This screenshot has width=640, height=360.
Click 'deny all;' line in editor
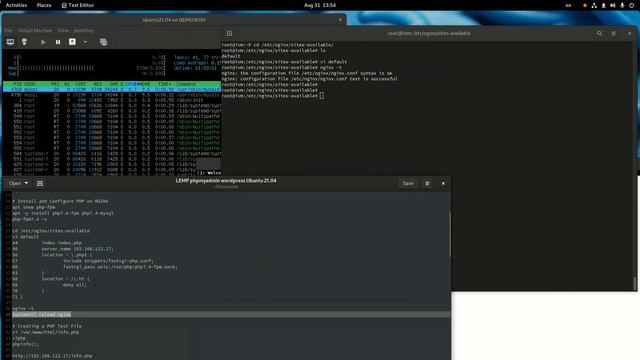tap(75, 285)
